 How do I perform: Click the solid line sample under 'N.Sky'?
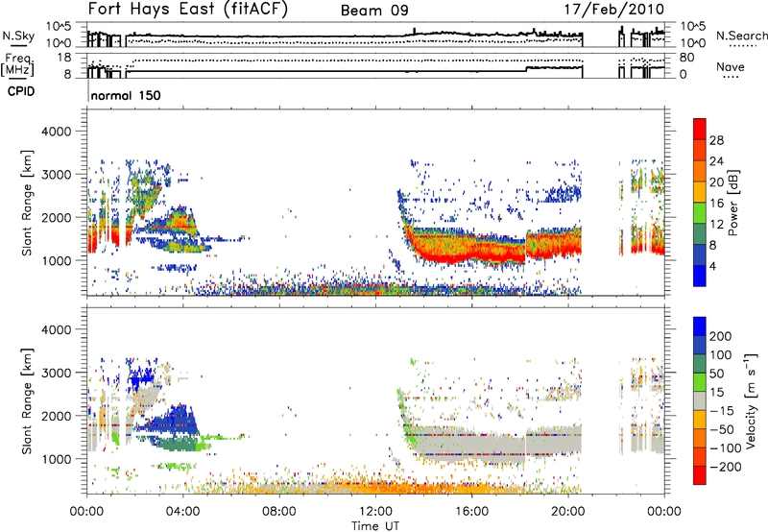(x=18, y=45)
